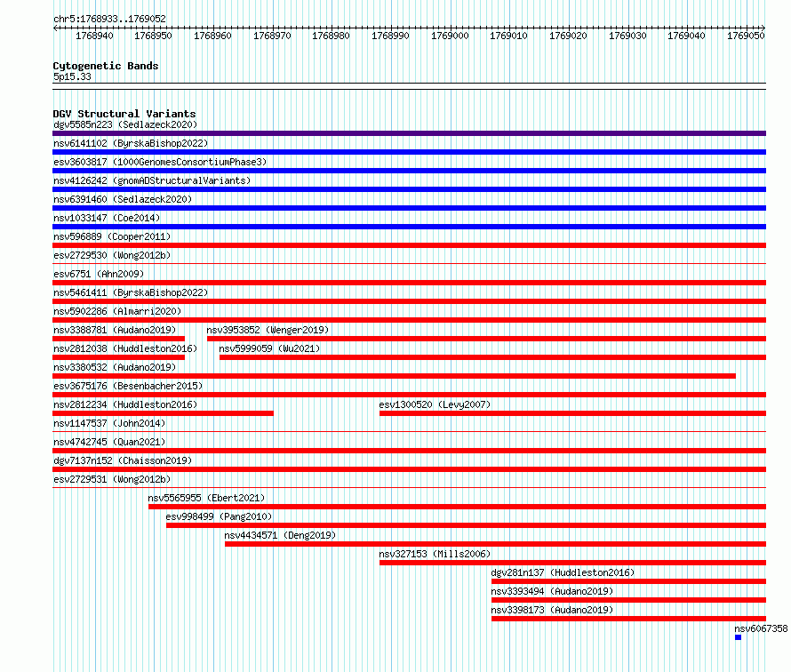Select the short red bar under nsv2812234
The width and height of the screenshot is (791, 672).
pyautogui.click(x=163, y=413)
